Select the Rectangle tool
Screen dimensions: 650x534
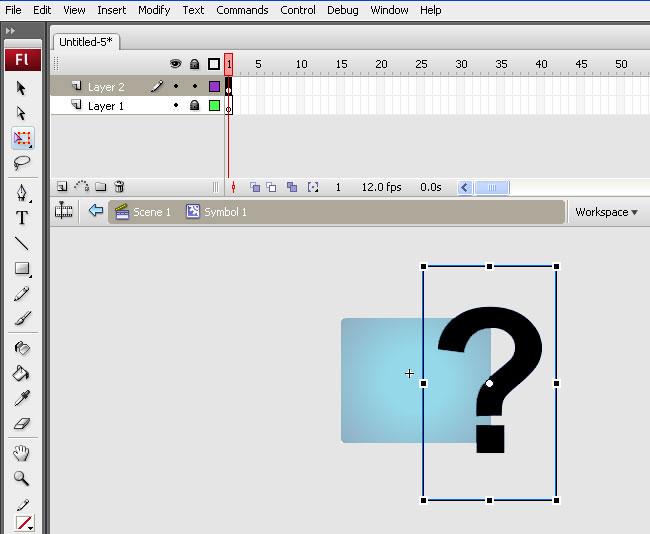click(22, 269)
